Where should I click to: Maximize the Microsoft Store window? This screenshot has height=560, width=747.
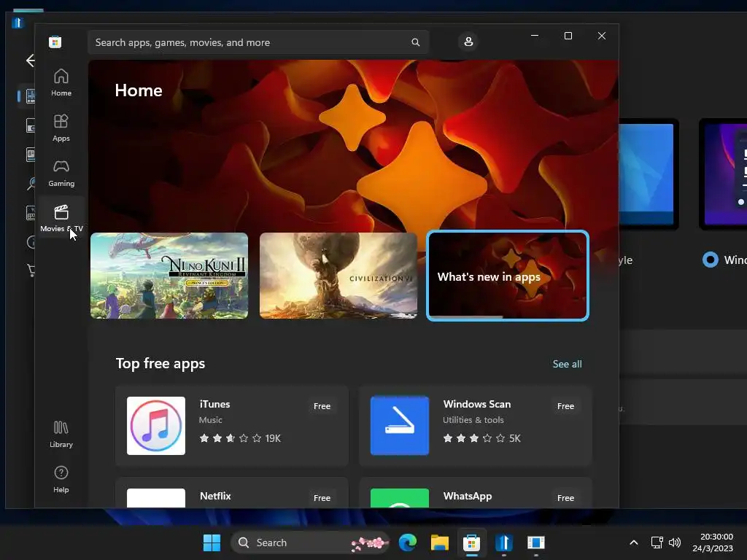(x=568, y=36)
